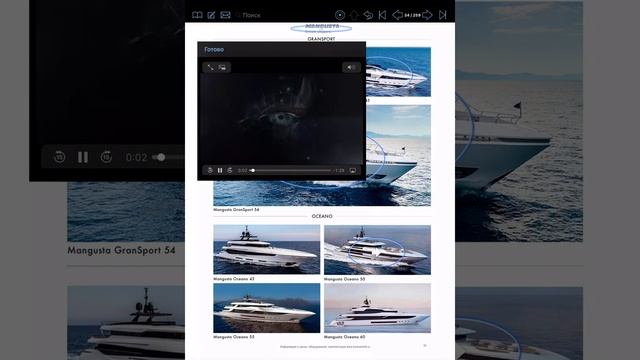
Task: Open the Mangusta Oceano 50 yacht image
Action: click(x=377, y=249)
